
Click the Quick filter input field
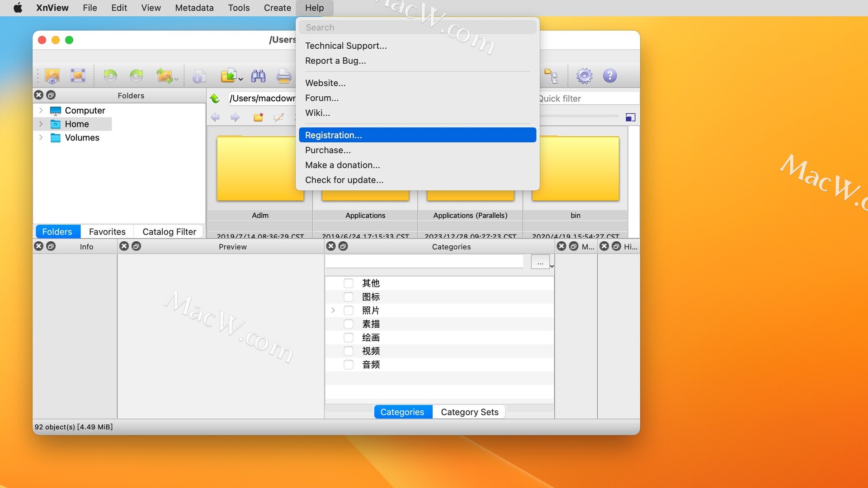tap(590, 99)
